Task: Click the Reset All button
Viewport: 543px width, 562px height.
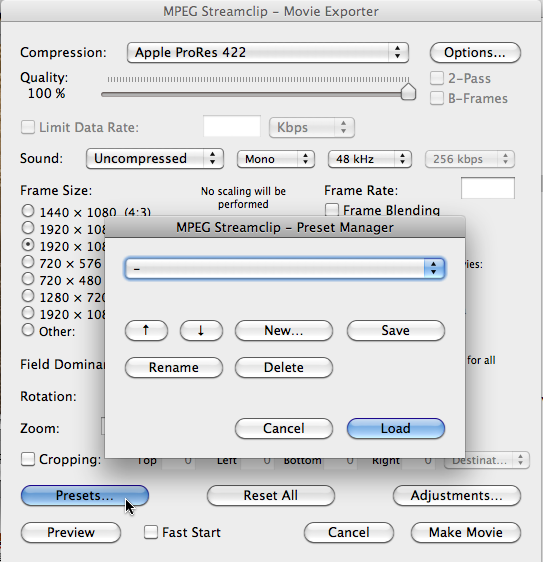Action: pyautogui.click(x=271, y=496)
